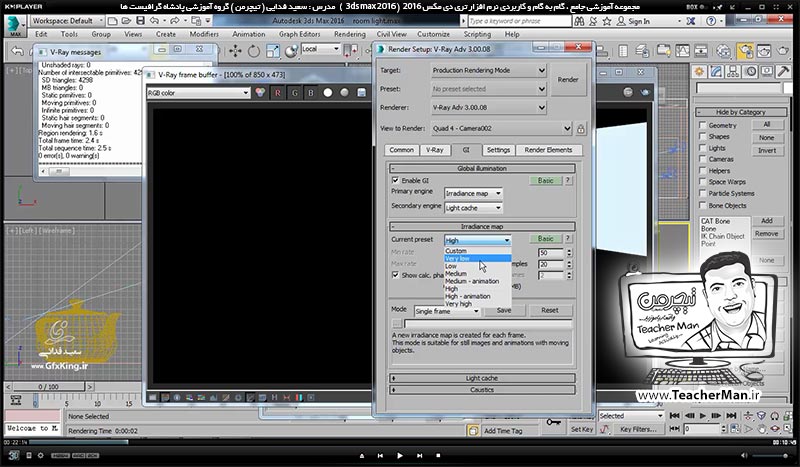Open the Workspace Default dropdown
The image size is (800, 467).
(67, 21)
